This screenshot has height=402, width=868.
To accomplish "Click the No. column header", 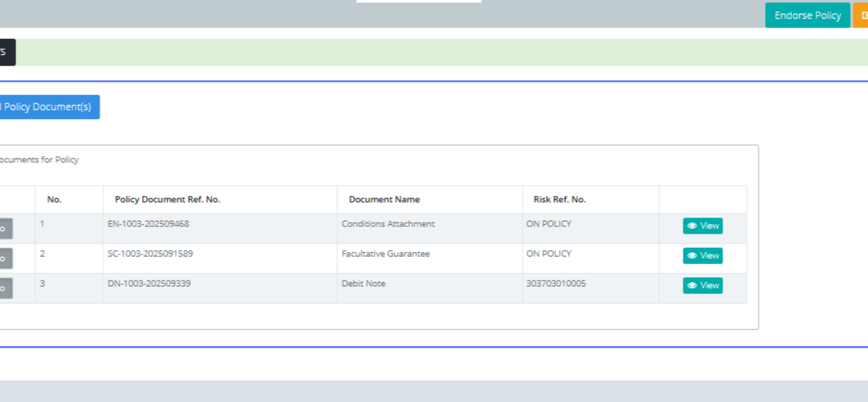I will coord(54,200).
